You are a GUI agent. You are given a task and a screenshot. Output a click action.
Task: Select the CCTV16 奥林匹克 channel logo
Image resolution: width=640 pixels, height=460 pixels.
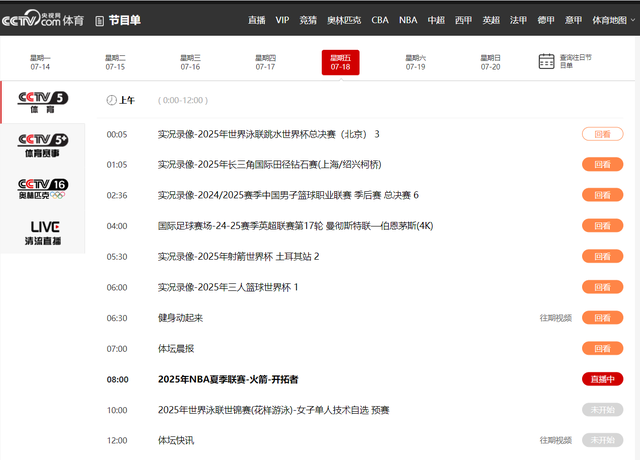[43, 189]
